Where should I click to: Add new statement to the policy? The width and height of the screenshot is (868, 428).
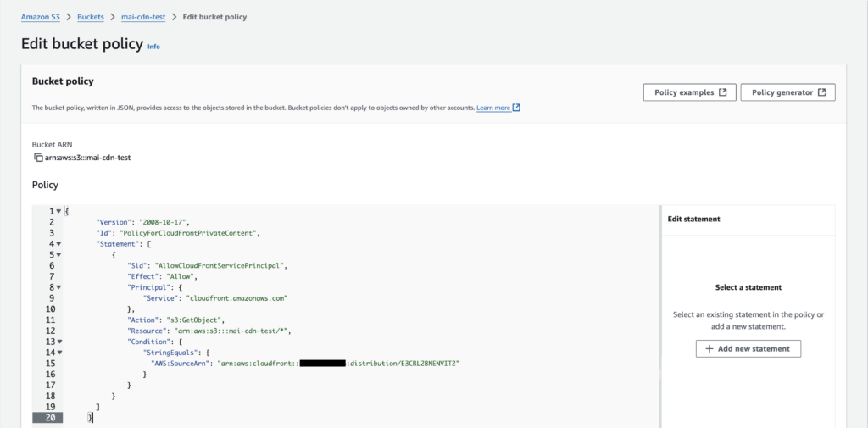point(748,348)
